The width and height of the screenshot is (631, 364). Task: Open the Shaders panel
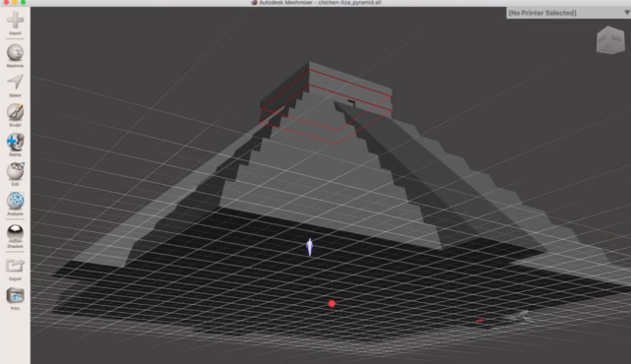15,236
